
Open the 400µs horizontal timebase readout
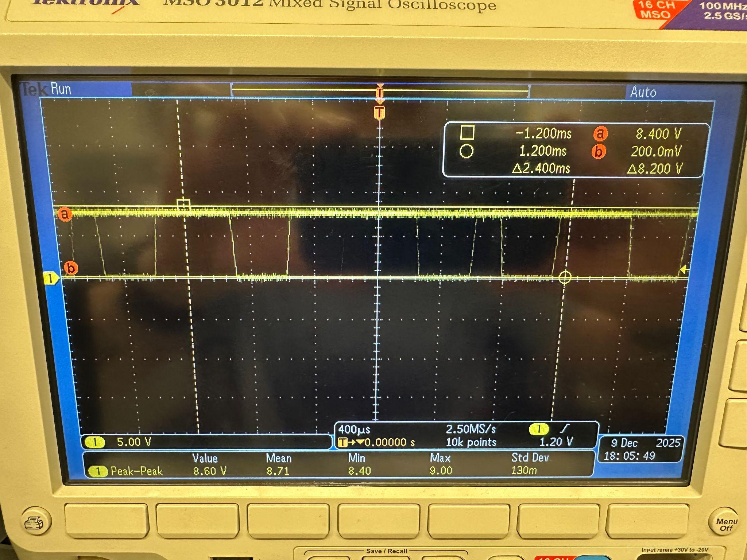(x=355, y=429)
